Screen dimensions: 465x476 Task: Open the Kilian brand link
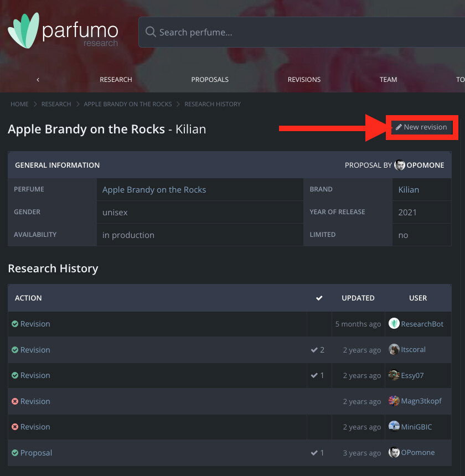(409, 190)
